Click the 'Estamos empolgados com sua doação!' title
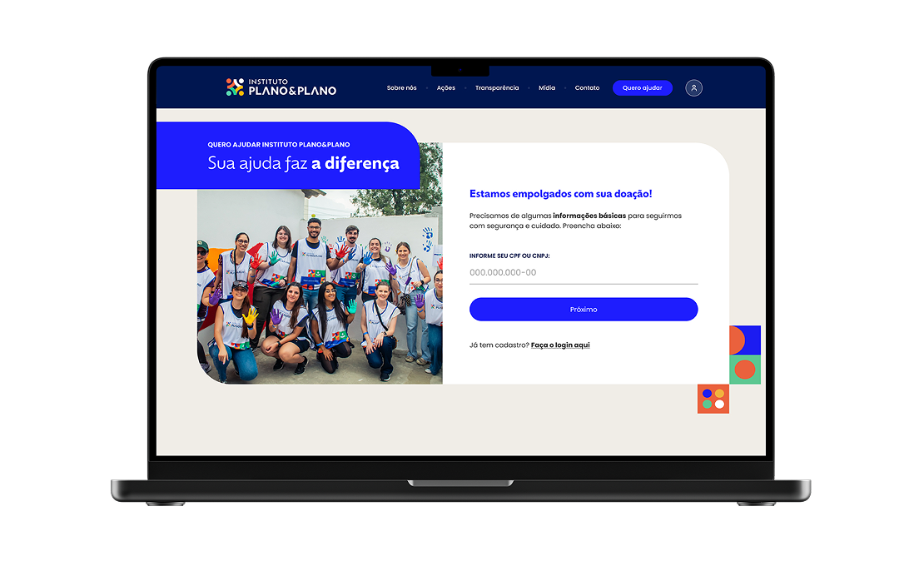This screenshot has width=924, height=561. pyautogui.click(x=560, y=194)
